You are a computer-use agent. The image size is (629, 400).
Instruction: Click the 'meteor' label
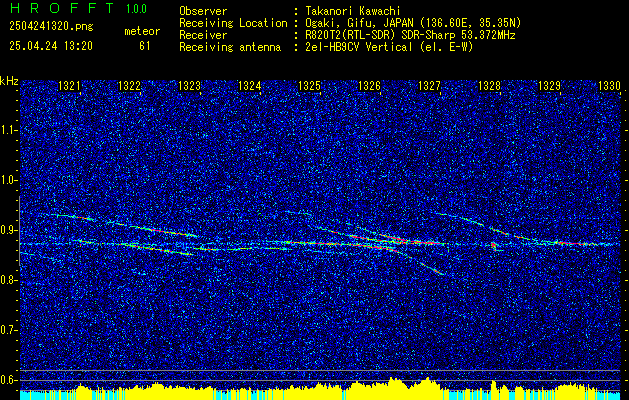(142, 31)
